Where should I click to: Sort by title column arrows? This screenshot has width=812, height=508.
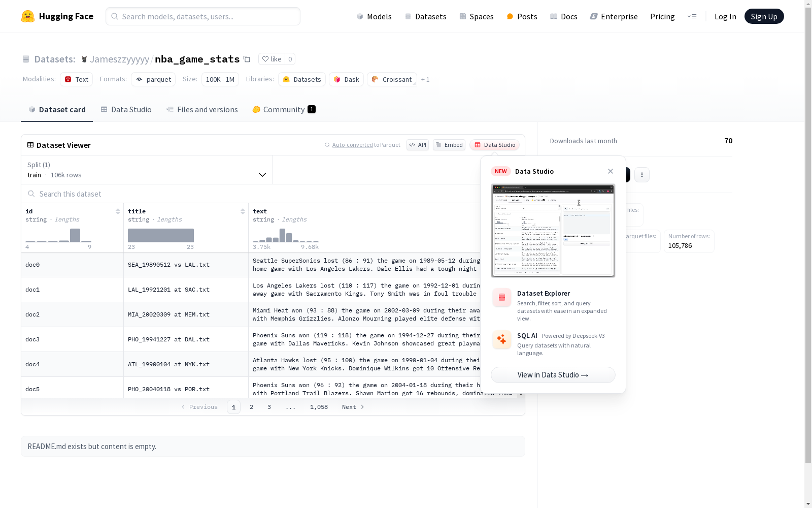pyautogui.click(x=243, y=211)
